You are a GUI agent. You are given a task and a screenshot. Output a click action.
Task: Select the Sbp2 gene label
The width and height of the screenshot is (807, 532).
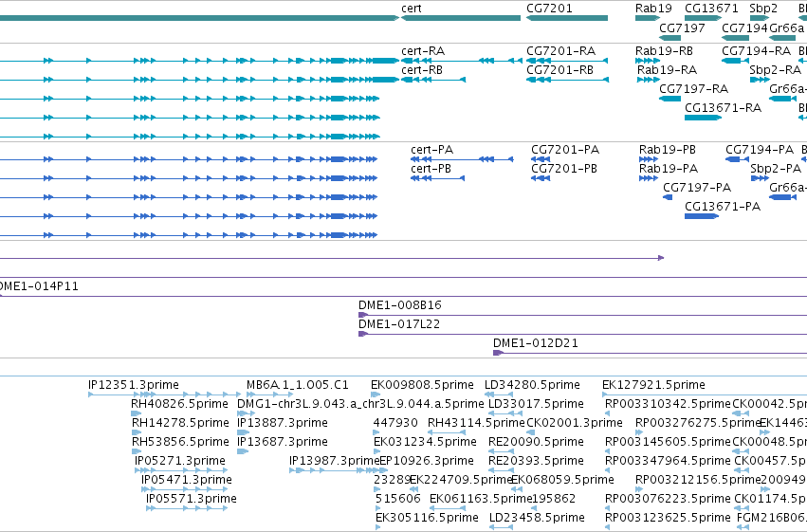(763, 9)
